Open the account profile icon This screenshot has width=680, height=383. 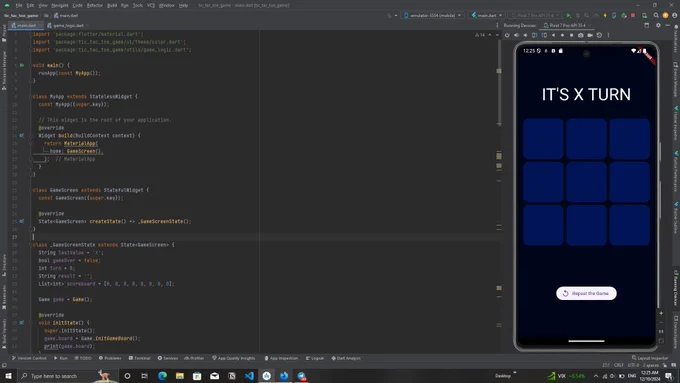[x=674, y=15]
